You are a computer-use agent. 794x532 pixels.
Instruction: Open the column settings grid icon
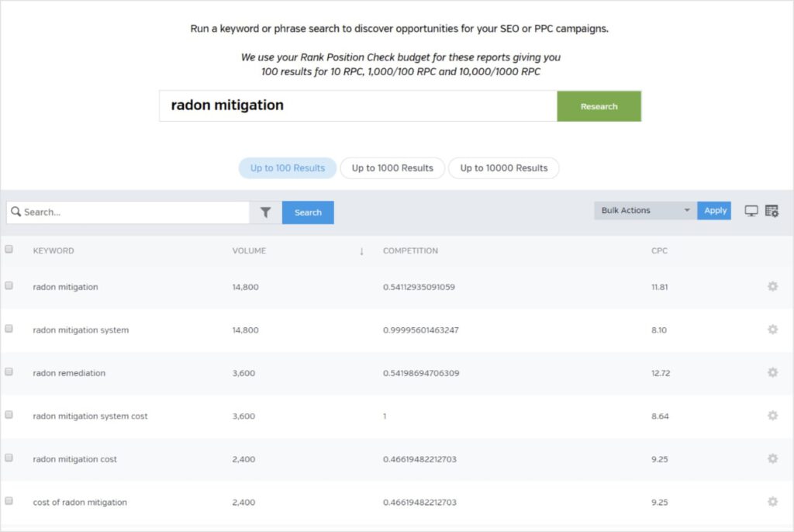click(772, 210)
